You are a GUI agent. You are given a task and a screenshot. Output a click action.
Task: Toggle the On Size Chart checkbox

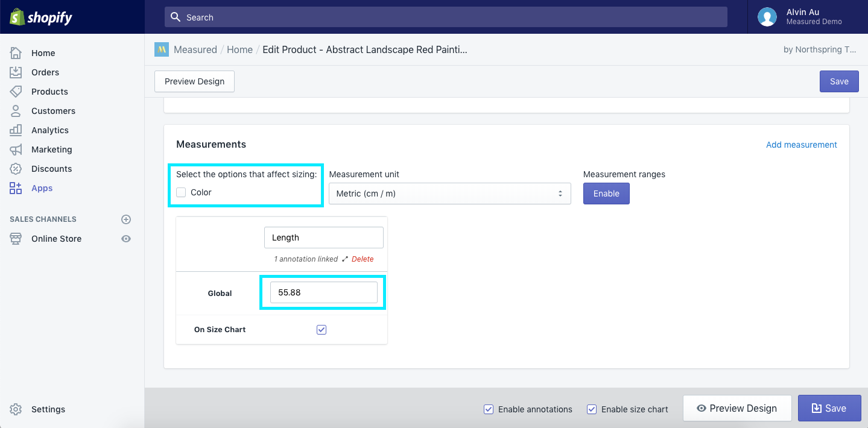click(x=322, y=330)
